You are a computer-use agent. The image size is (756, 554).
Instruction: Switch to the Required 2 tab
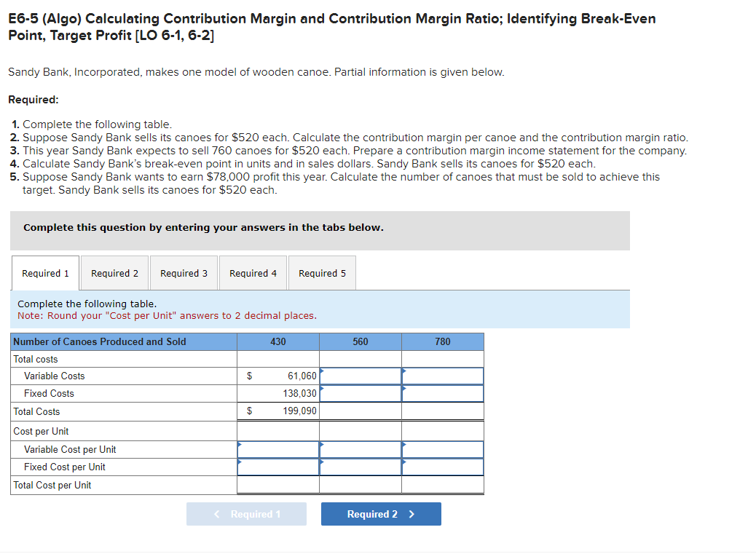[x=114, y=272]
